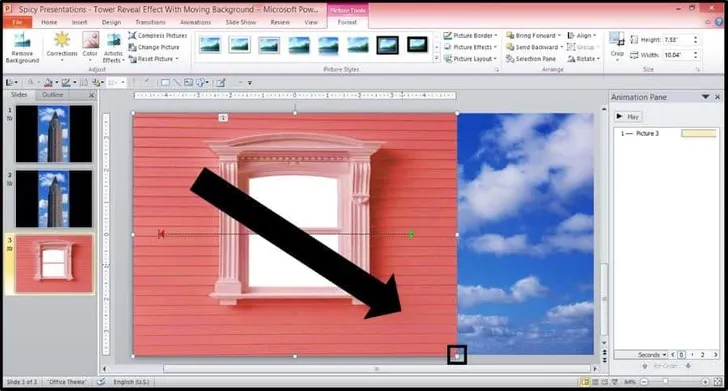
Task: Close the Animation Pane
Action: (x=717, y=97)
